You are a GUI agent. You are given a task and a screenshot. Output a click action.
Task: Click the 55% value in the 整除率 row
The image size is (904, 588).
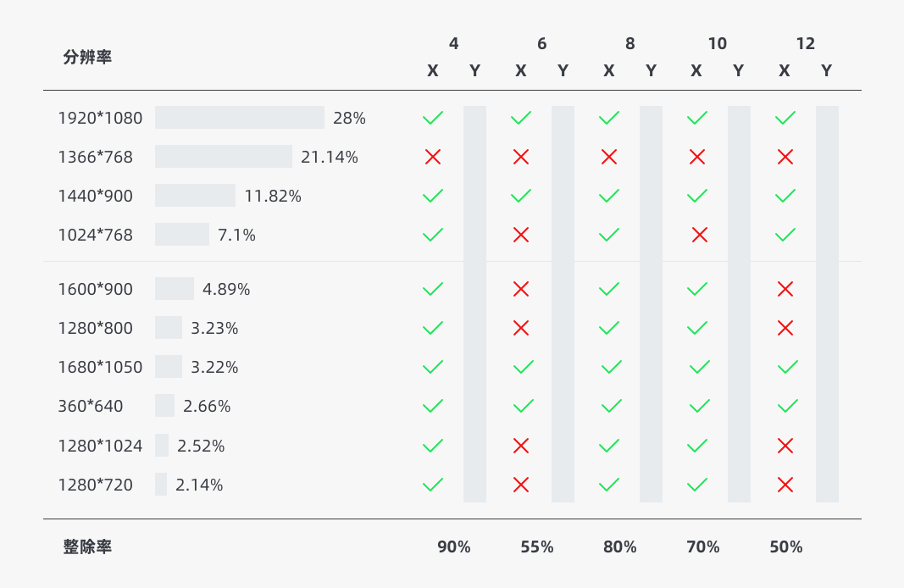tap(537, 547)
